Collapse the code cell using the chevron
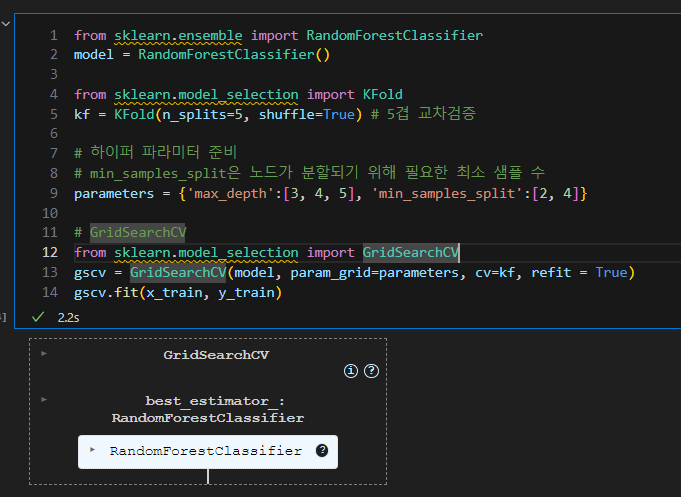The image size is (681, 497). click(x=6, y=23)
